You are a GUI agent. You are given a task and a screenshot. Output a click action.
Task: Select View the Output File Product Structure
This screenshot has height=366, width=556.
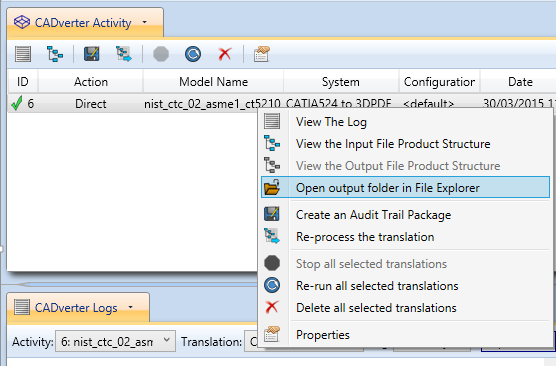405,166
